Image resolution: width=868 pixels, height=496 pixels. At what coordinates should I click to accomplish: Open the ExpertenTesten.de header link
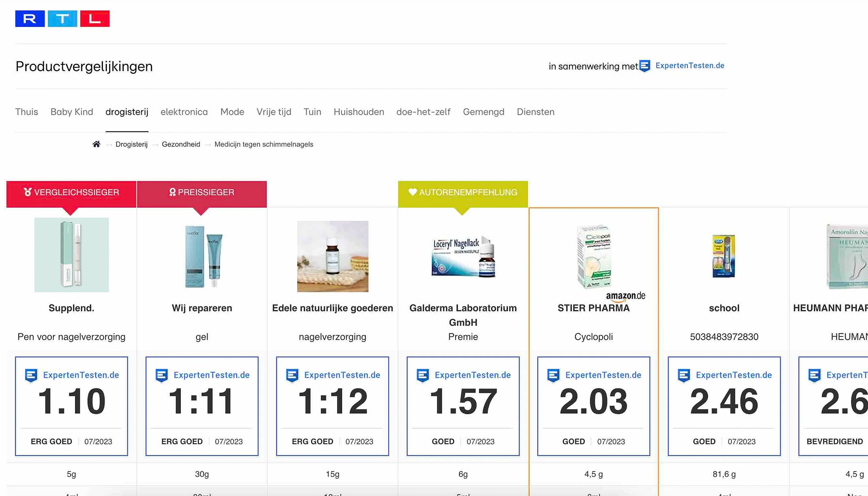pyautogui.click(x=690, y=66)
